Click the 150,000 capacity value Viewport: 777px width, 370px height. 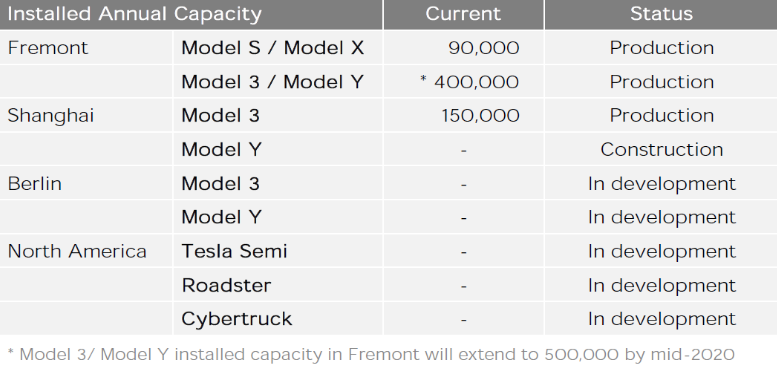click(x=480, y=116)
